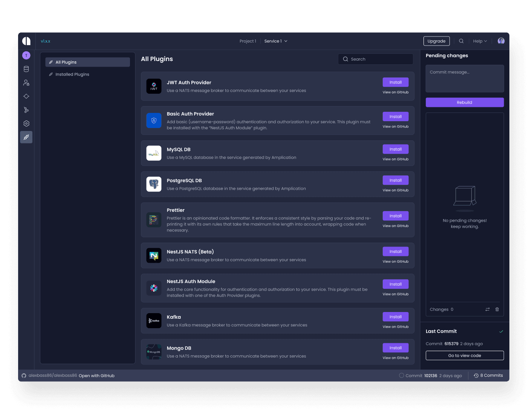The width and height of the screenshot is (532, 414).
Task: Click the alexbass86/alexbass86 repository name
Action: [53, 376]
